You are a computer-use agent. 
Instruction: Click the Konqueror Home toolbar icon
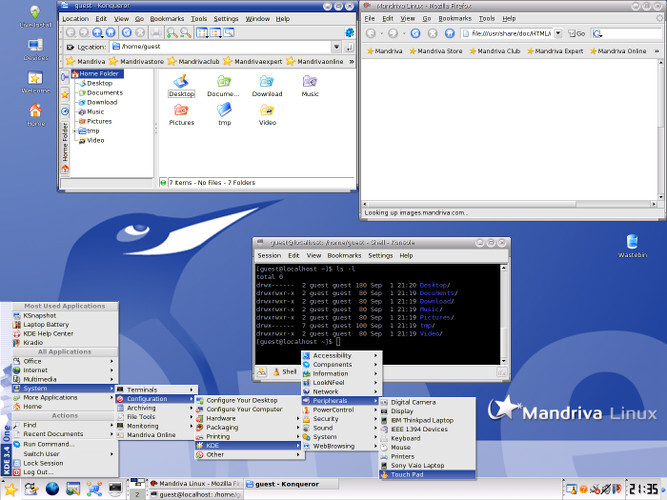tap(111, 33)
